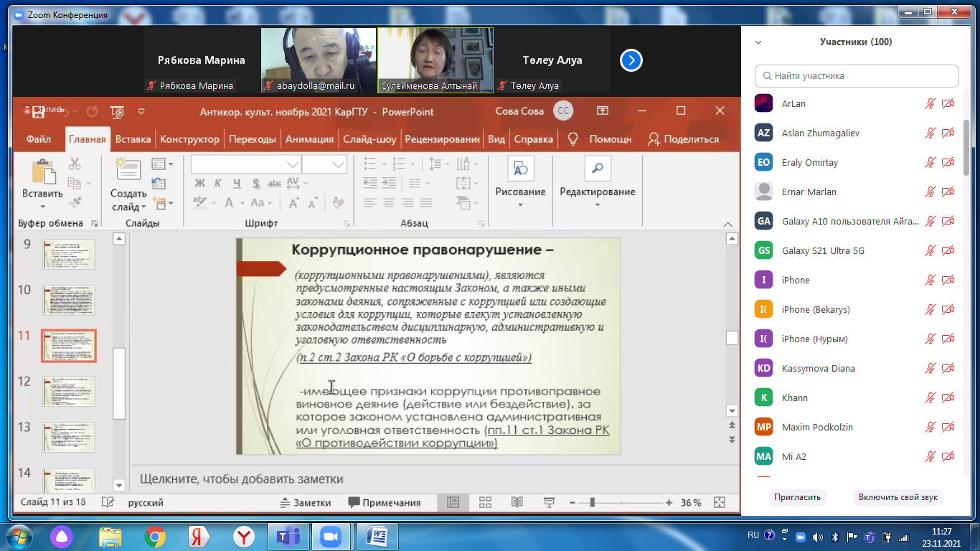Expand the Рисование group dropdown arrow

(x=520, y=204)
